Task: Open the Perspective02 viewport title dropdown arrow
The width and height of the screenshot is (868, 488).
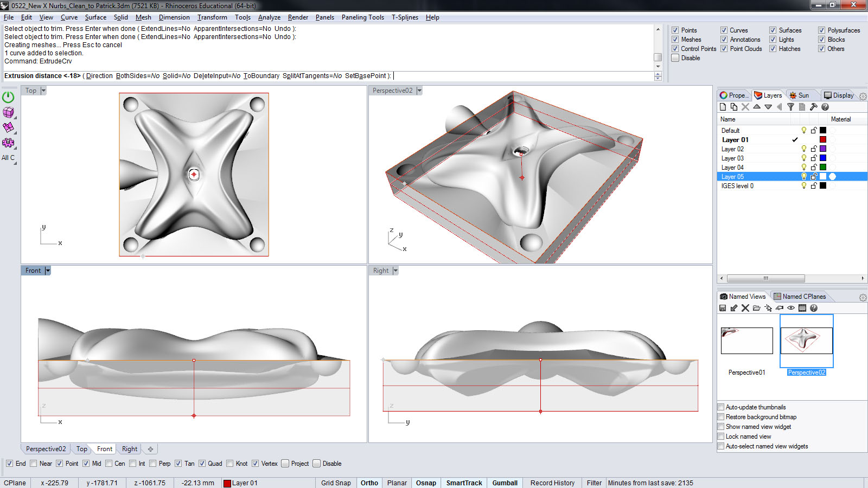Action: [x=419, y=91]
